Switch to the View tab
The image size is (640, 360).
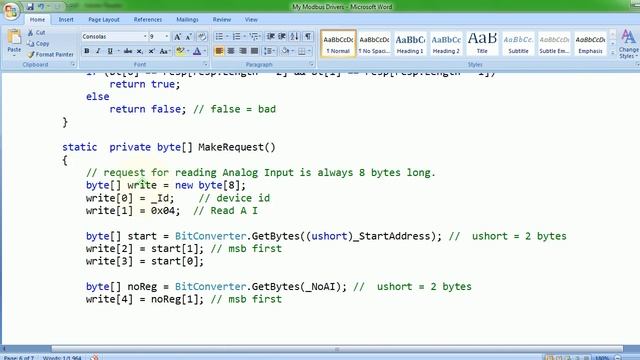click(251, 20)
